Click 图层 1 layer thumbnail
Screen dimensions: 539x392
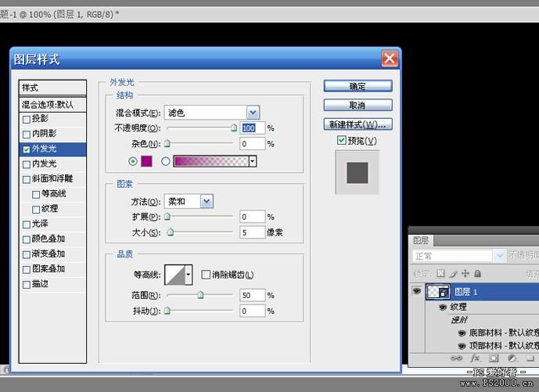tap(438, 292)
